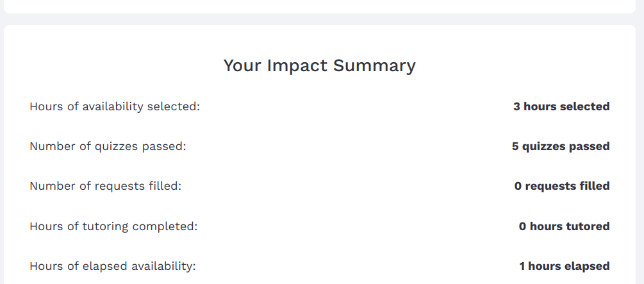Click the "5 quizzes passed" value
Viewport: 644px width, 284px height.
[561, 146]
